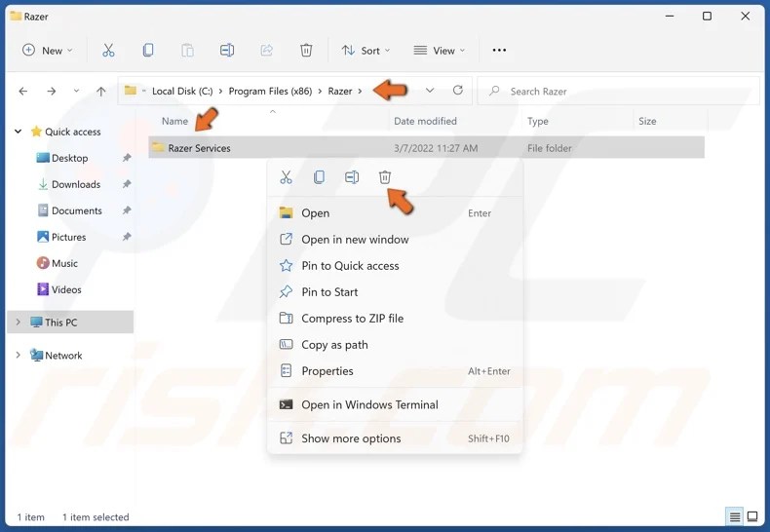Select Music in the navigation pane
Viewport: 770px width, 532px height.
pos(64,263)
